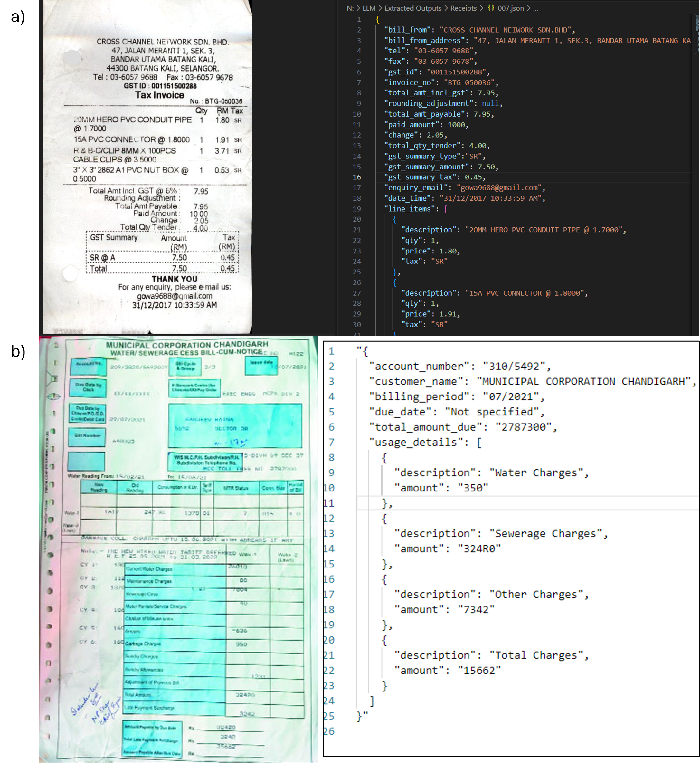This screenshot has width=700, height=763.
Task: Select the Receipts breadcrumb folder
Action: pyautogui.click(x=463, y=8)
